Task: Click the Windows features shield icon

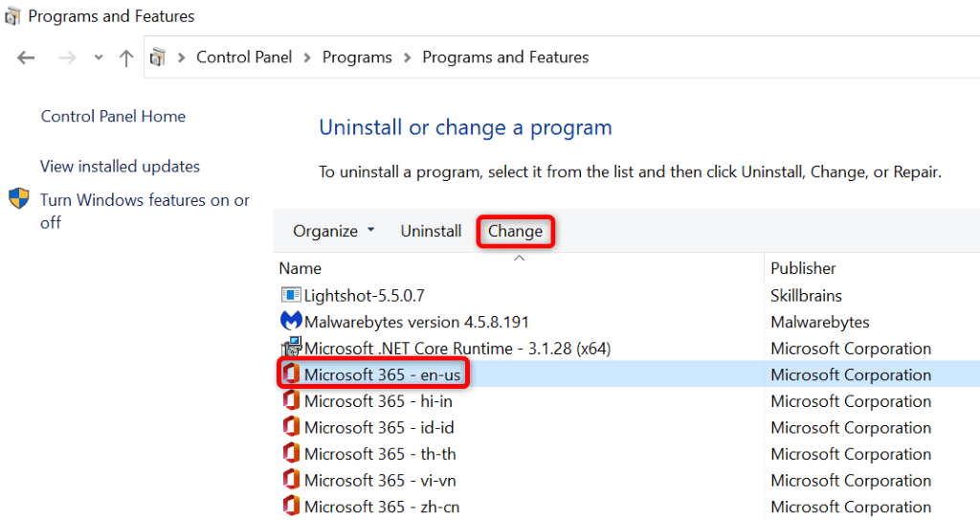Action: click(19, 200)
